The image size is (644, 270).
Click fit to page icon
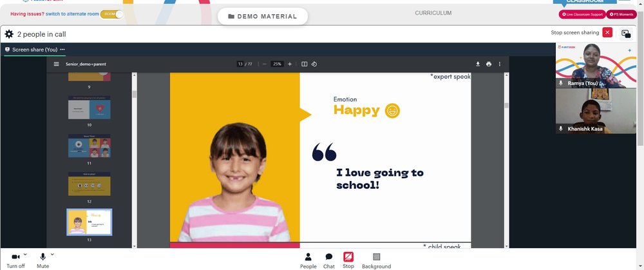coord(305,64)
